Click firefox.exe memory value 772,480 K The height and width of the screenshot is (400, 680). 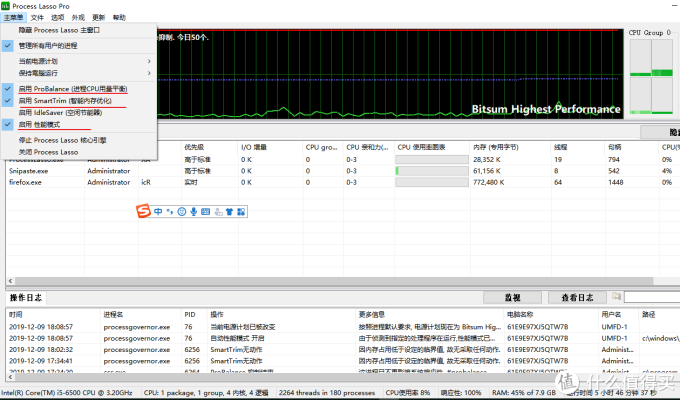(488, 182)
